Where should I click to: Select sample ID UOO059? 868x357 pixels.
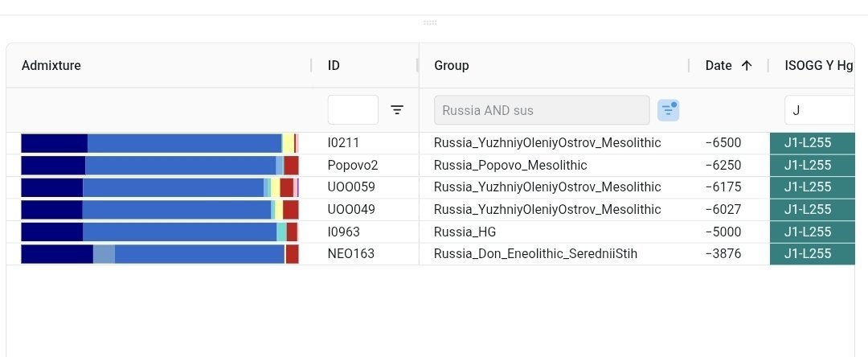tap(351, 187)
